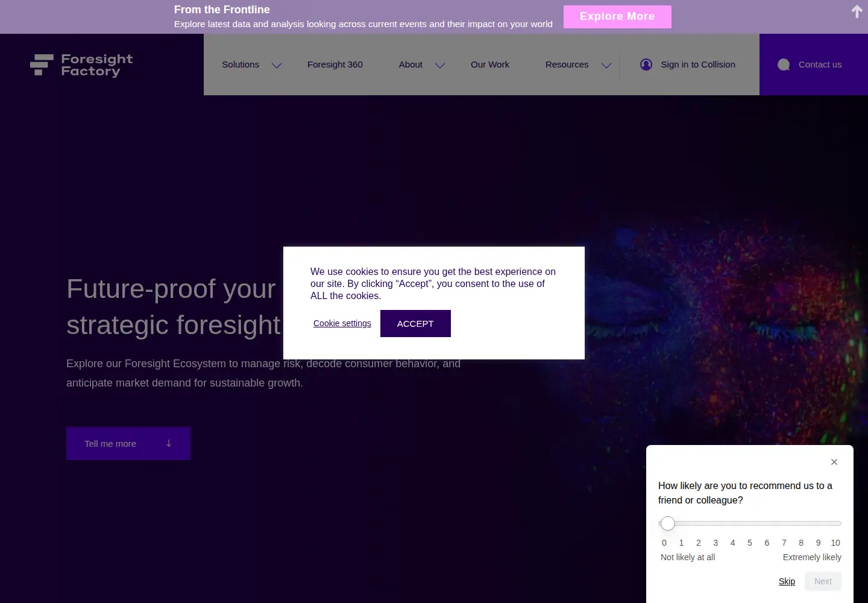Expand the About dropdown chevron
868x603 pixels.
pos(440,65)
